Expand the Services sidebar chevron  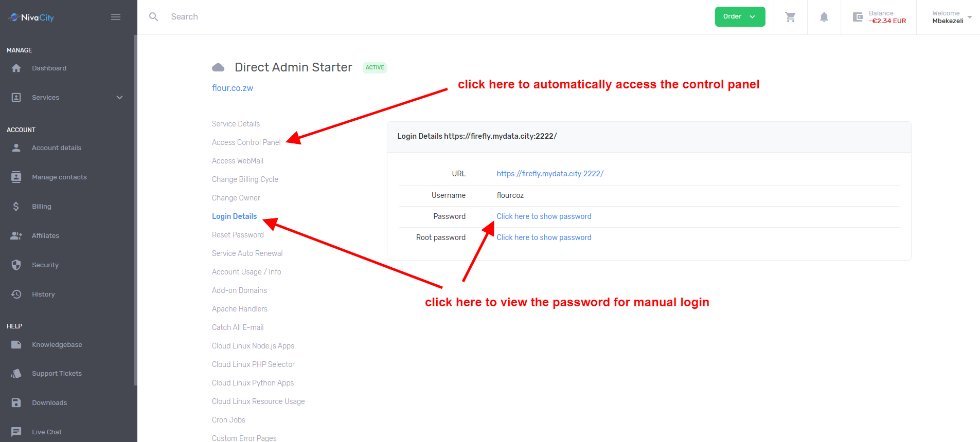(x=120, y=98)
